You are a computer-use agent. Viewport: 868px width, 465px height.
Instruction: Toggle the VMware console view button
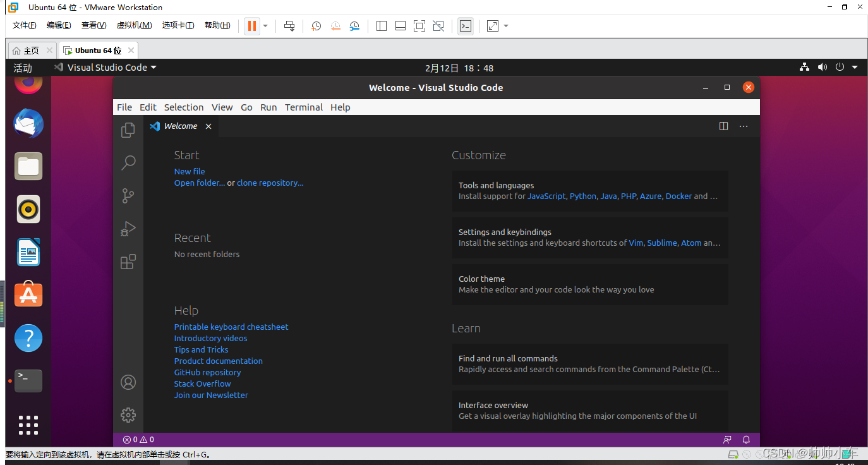click(466, 26)
